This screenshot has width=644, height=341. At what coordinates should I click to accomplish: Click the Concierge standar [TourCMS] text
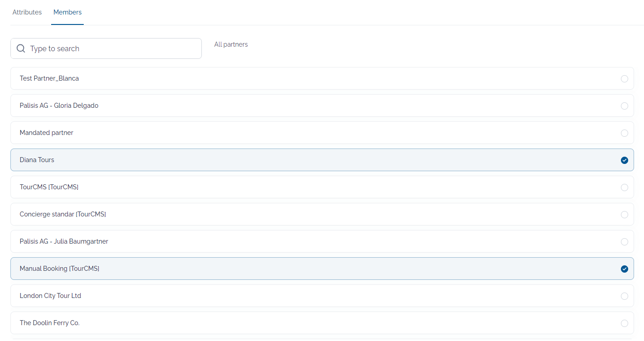tap(63, 214)
